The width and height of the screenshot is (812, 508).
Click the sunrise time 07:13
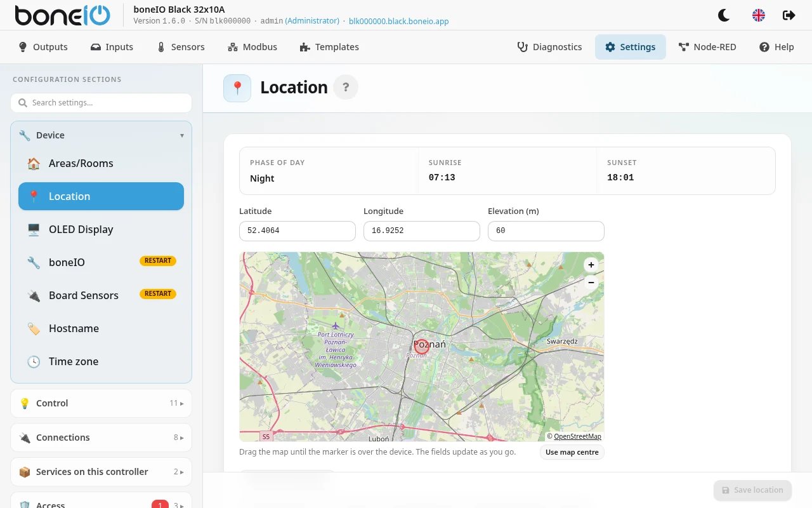click(442, 178)
